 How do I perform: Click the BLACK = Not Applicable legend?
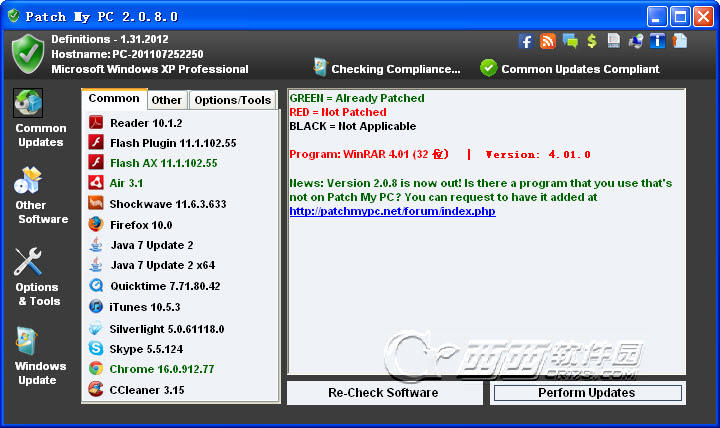point(353,126)
